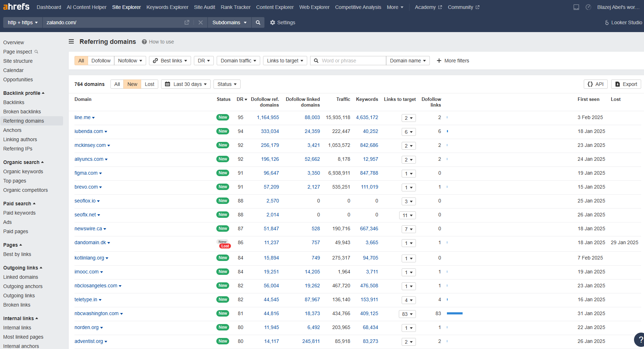Focus the Word or phrase search field
Viewport: 644px width, 349px height.
[348, 61]
